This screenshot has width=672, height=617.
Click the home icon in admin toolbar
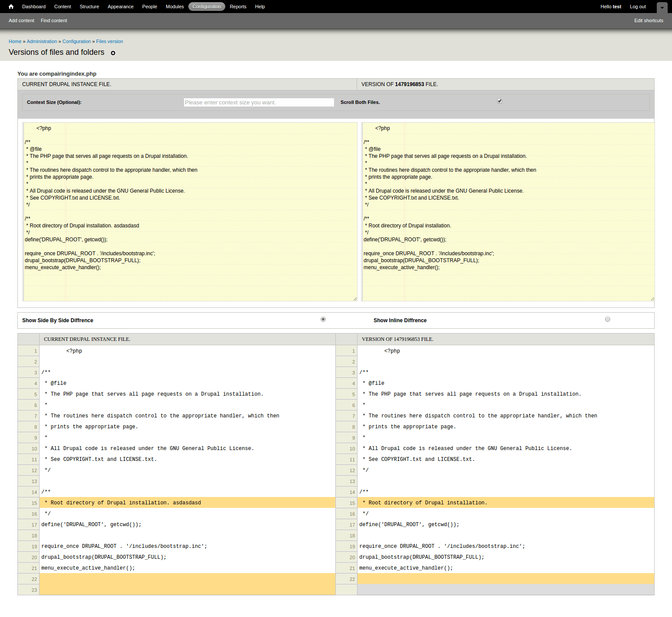click(x=11, y=7)
